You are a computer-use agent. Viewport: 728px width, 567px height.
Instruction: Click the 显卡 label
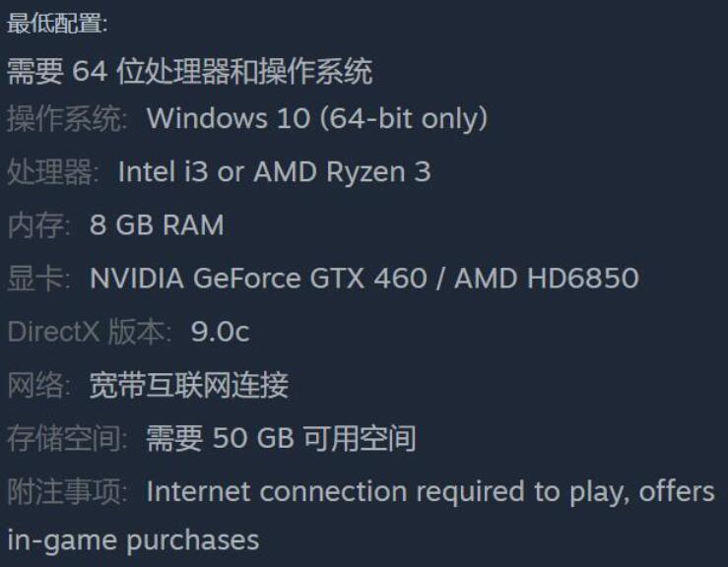pyautogui.click(x=38, y=279)
